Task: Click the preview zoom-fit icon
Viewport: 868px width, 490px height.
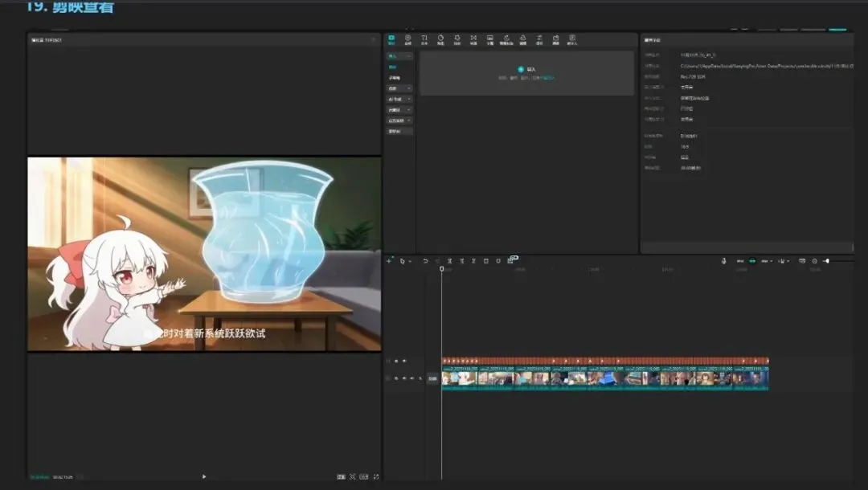Action: (352, 476)
